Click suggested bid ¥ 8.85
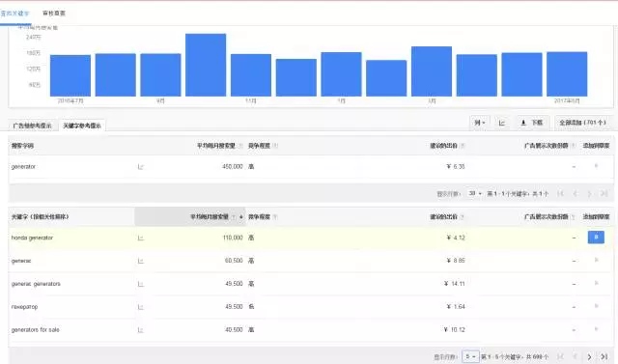 coord(456,261)
